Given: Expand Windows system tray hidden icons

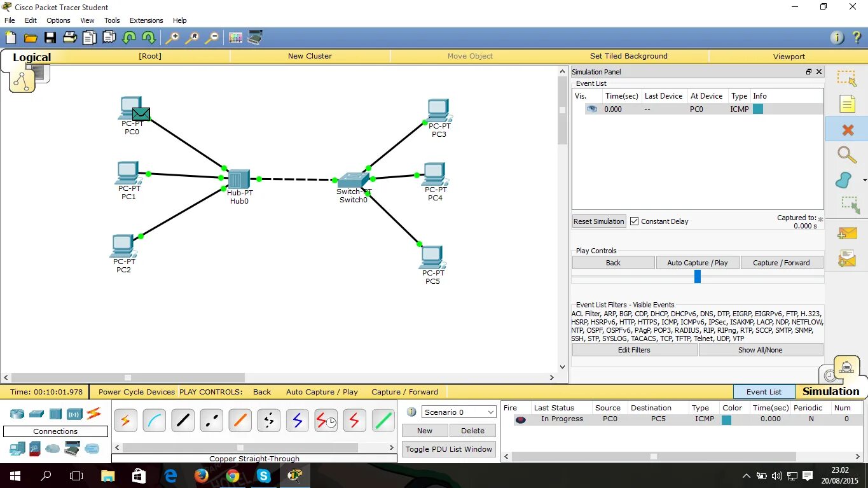Looking at the screenshot, I should [747, 476].
